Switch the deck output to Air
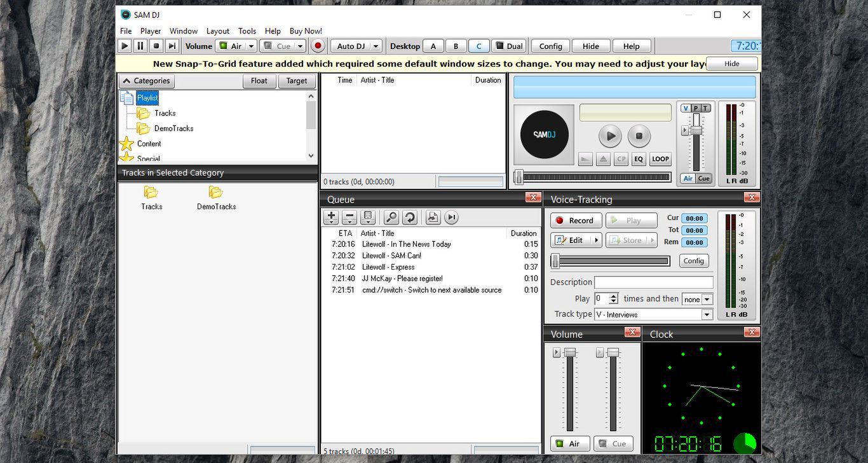 (x=688, y=179)
